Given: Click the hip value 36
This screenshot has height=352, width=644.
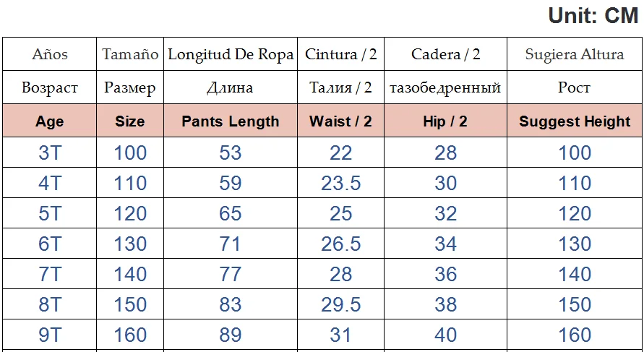Looking at the screenshot, I should (445, 274).
